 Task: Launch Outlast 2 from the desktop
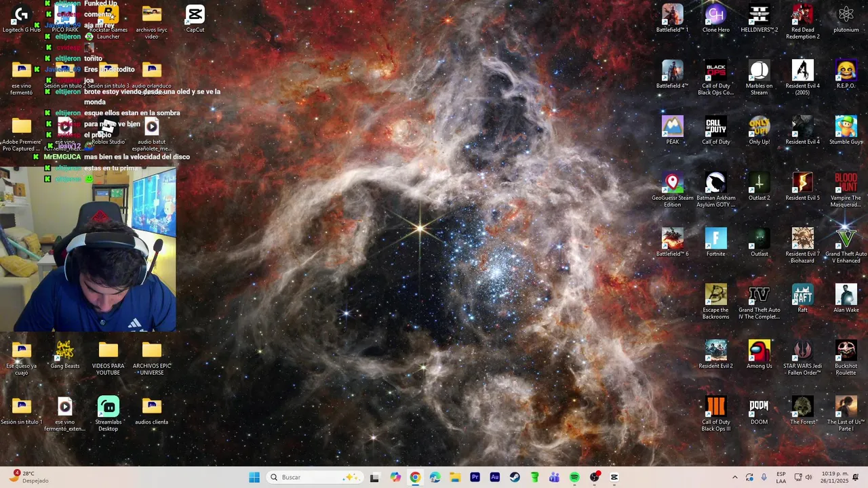point(759,187)
